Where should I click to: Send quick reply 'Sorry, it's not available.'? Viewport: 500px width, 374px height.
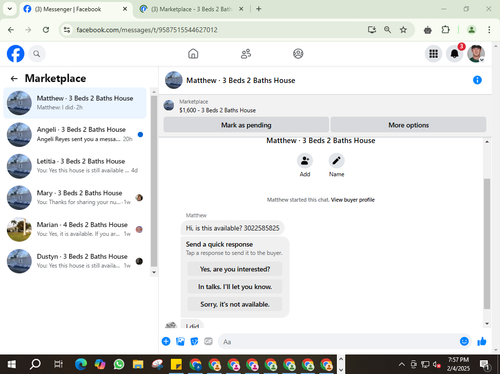pyautogui.click(x=235, y=304)
